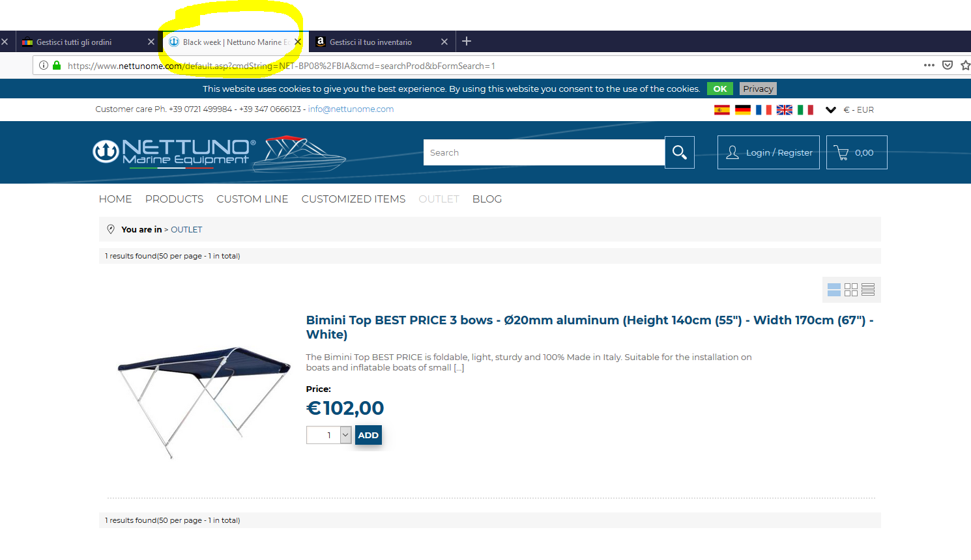Open the OUTLET navigation item
The width and height of the screenshot is (971, 560).
439,199
